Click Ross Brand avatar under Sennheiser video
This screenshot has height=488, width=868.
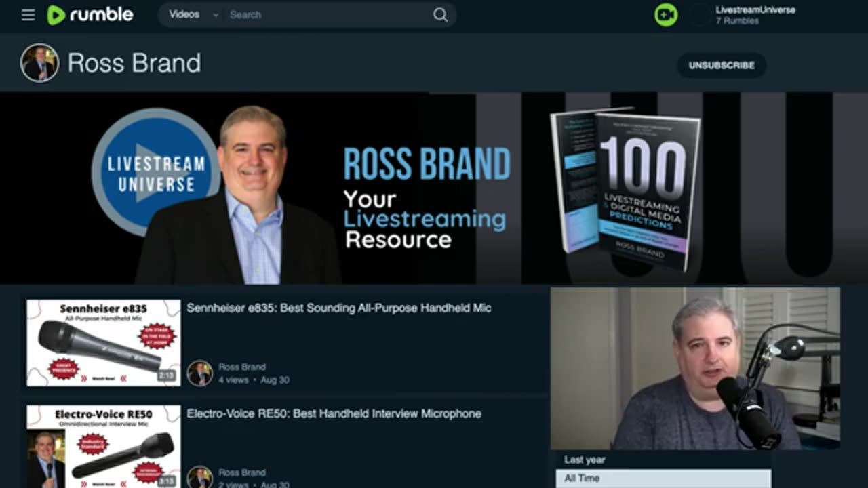coord(199,373)
